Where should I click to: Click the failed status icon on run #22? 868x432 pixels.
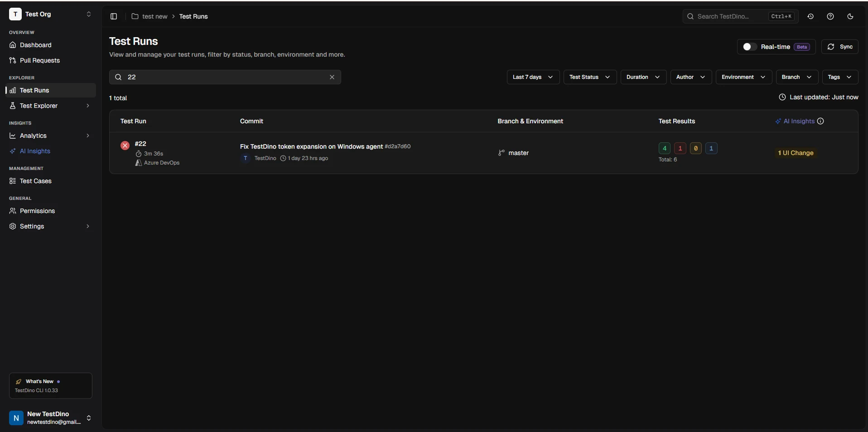coord(125,146)
